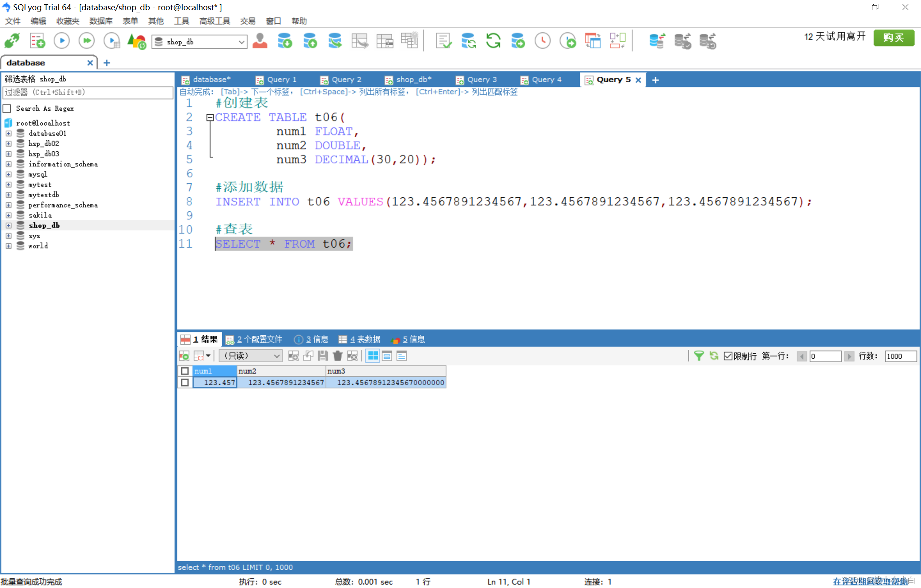The image size is (921, 588).
Task: Open the 帮助 menu
Action: point(299,21)
